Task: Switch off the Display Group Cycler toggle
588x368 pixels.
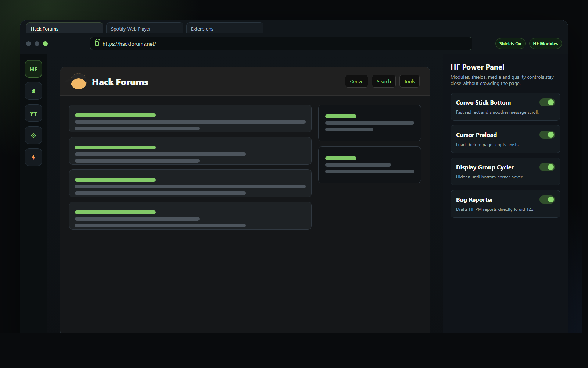Action: click(547, 167)
